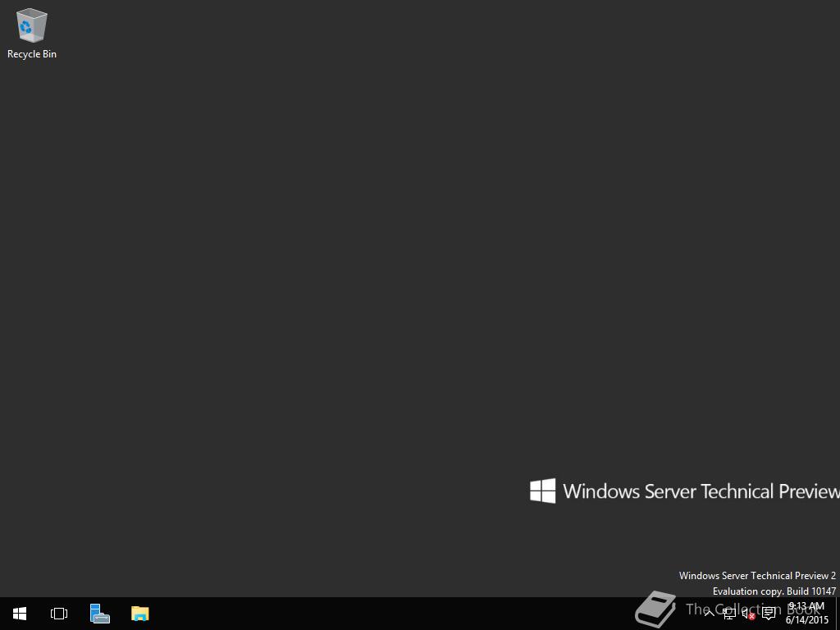Open File Explorer from the taskbar
This screenshot has height=630, width=840.
click(x=139, y=614)
